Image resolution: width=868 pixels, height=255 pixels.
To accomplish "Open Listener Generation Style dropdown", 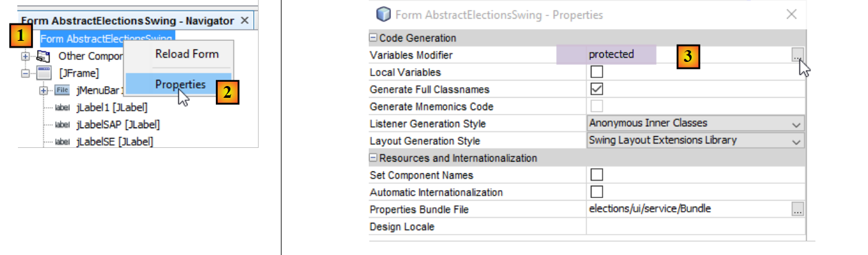I will coord(796,124).
